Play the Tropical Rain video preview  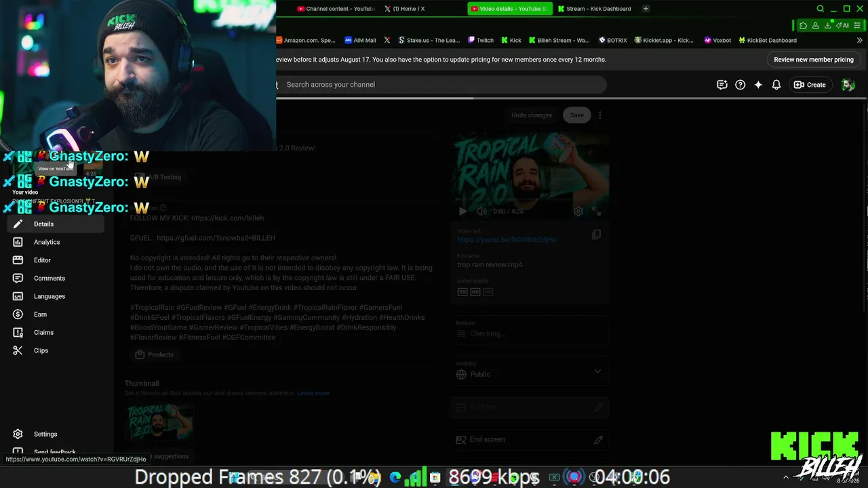tap(462, 211)
